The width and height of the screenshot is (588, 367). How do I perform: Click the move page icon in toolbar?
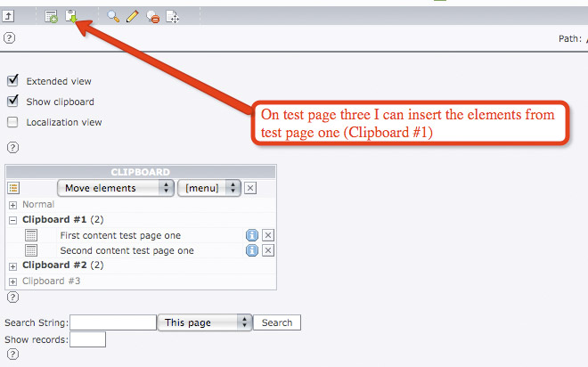pyautogui.click(x=173, y=16)
